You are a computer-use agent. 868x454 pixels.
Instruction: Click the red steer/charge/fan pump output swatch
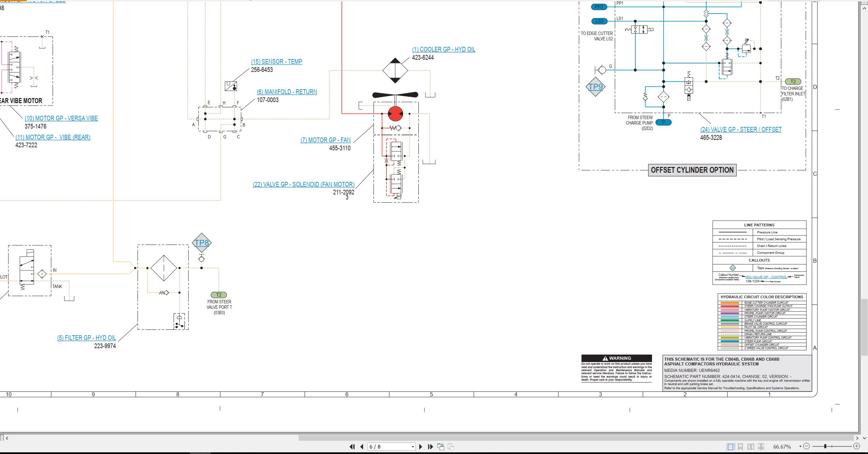click(730, 306)
